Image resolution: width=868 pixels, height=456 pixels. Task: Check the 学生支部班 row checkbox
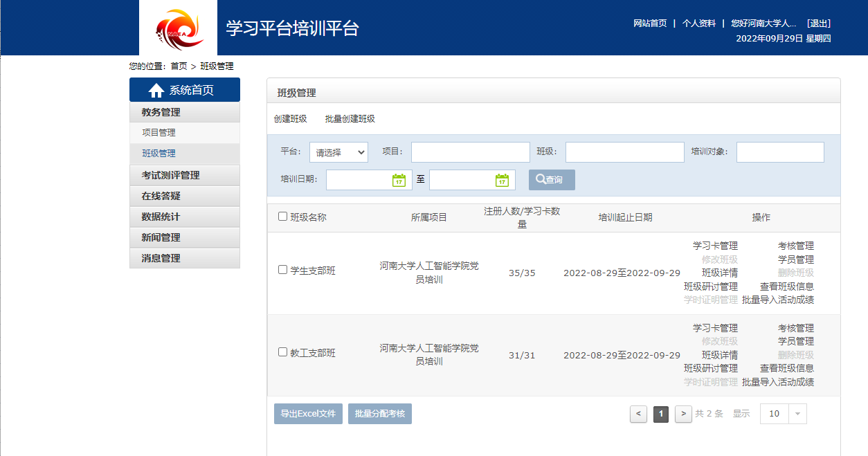(282, 270)
